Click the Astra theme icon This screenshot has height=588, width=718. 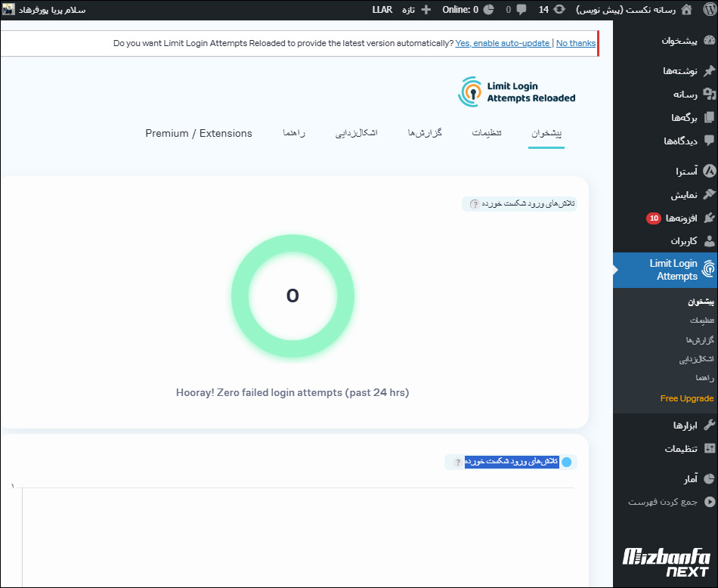tap(709, 172)
